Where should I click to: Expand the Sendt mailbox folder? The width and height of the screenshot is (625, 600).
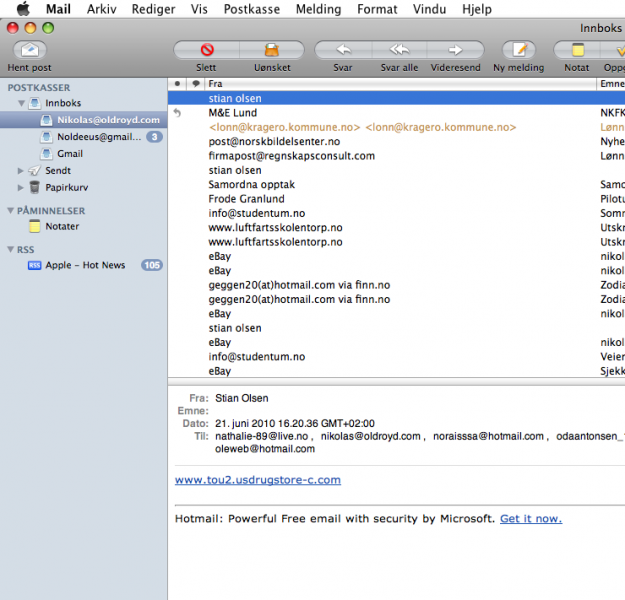click(20, 171)
